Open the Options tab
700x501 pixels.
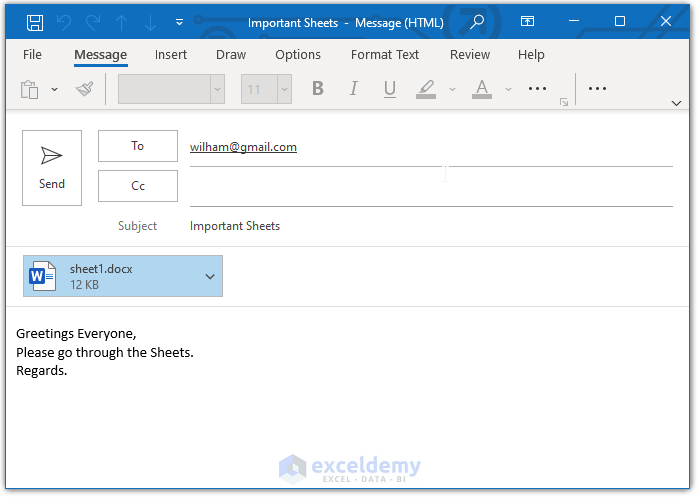coord(298,54)
